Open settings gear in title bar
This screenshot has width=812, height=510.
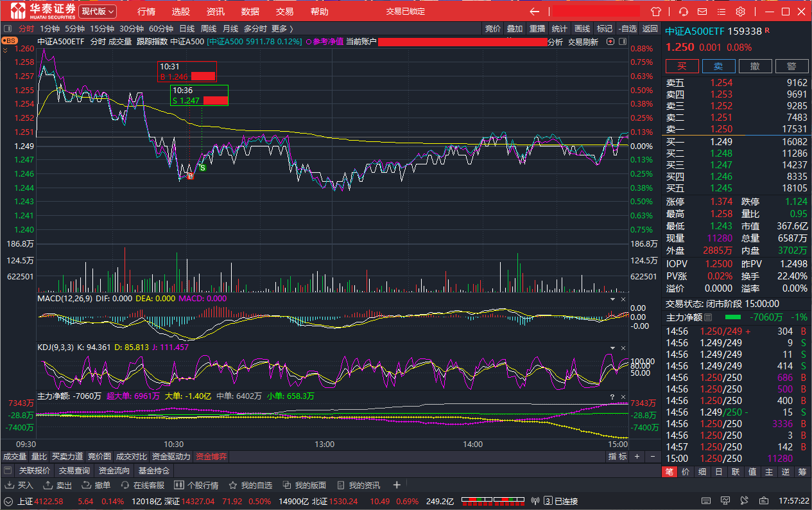point(740,12)
